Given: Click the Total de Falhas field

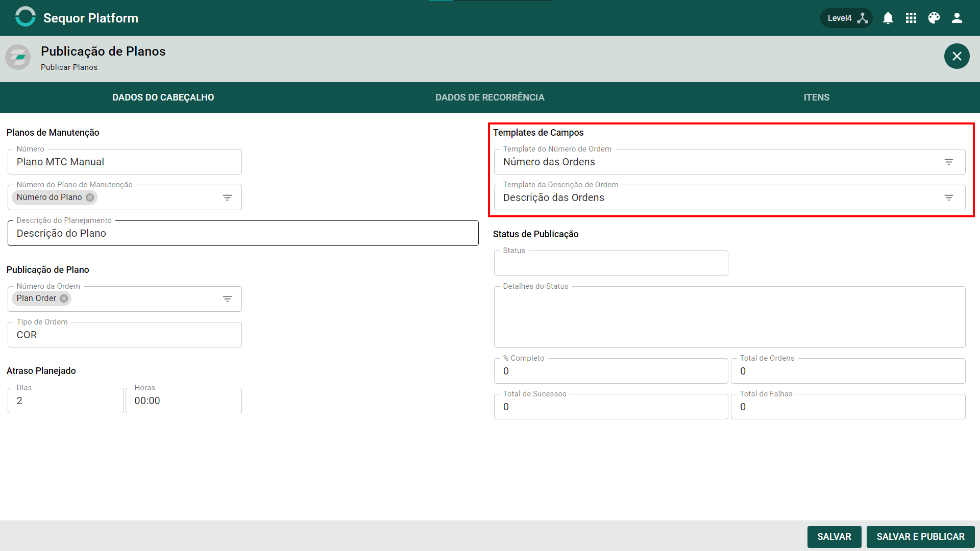Looking at the screenshot, I should coord(848,407).
